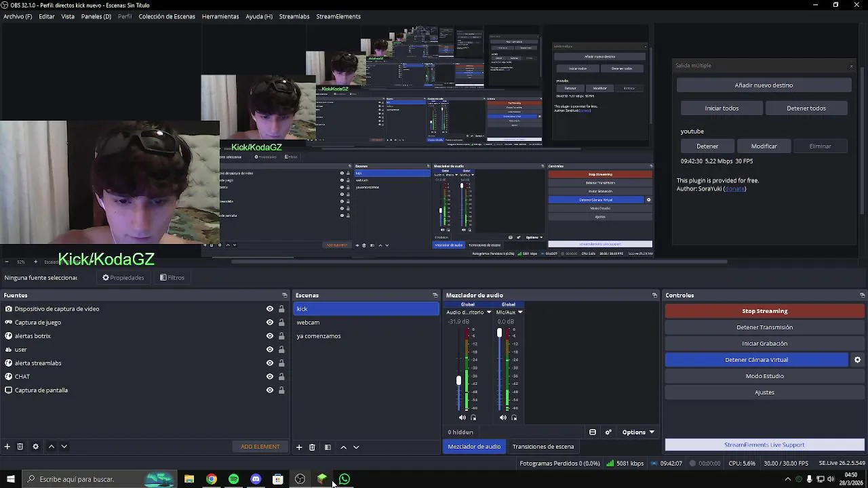Screen dimensions: 868x488
Task: Open Spotify from the taskbar
Action: [234, 479]
